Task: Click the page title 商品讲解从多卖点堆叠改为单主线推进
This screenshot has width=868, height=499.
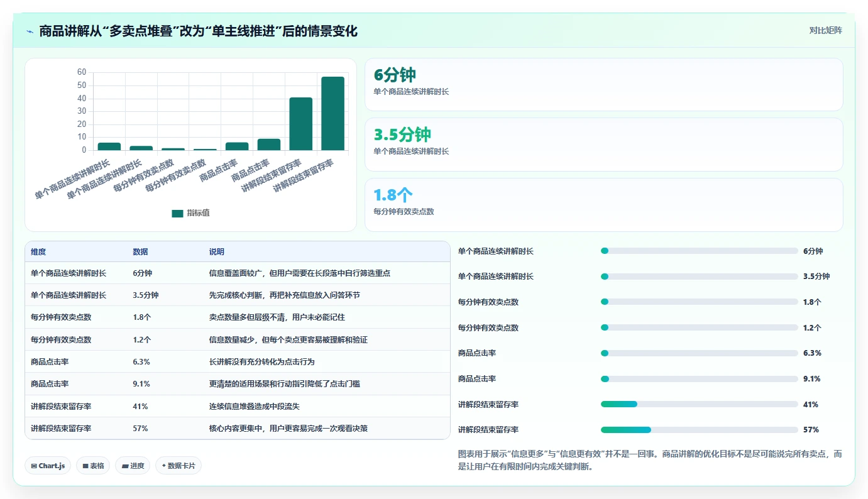Action: 198,31
